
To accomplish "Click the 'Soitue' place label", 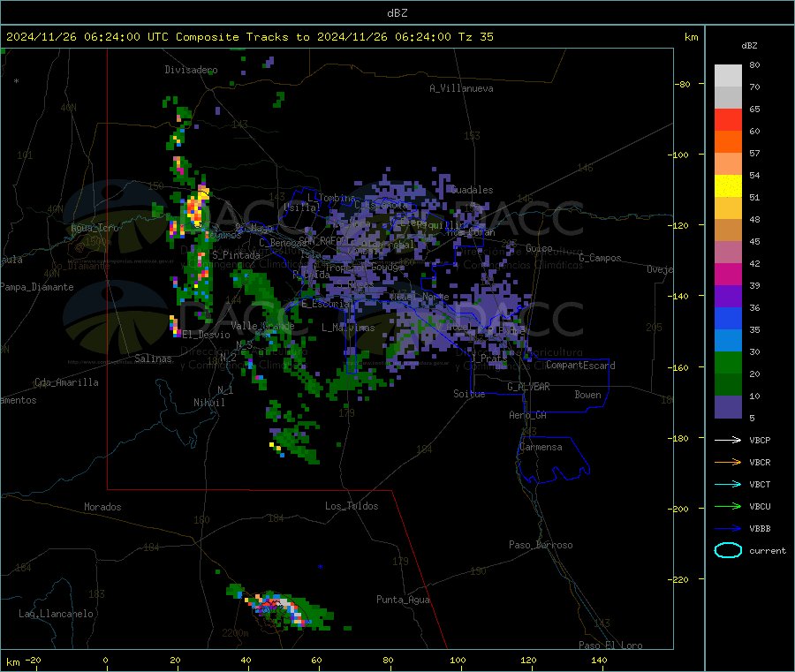I will pyautogui.click(x=469, y=394).
